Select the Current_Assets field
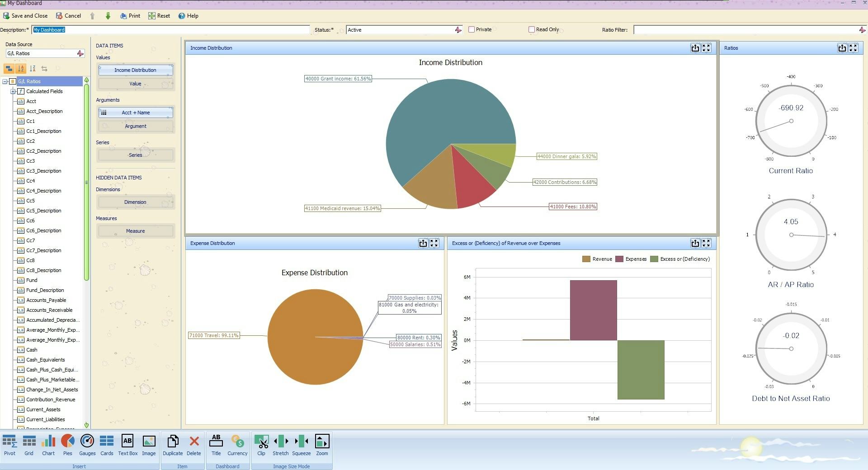Viewport: 868px width, 470px height. (x=43, y=409)
